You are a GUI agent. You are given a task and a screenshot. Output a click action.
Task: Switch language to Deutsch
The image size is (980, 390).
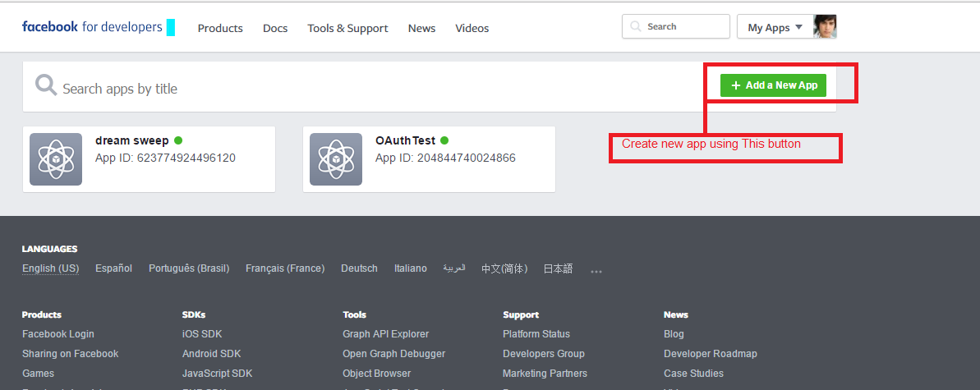(x=359, y=268)
